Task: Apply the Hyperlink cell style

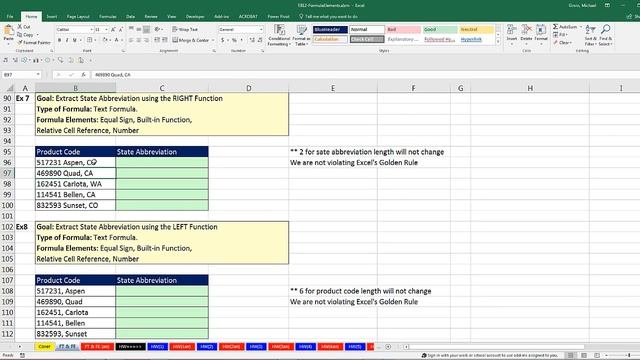Action: (476, 39)
